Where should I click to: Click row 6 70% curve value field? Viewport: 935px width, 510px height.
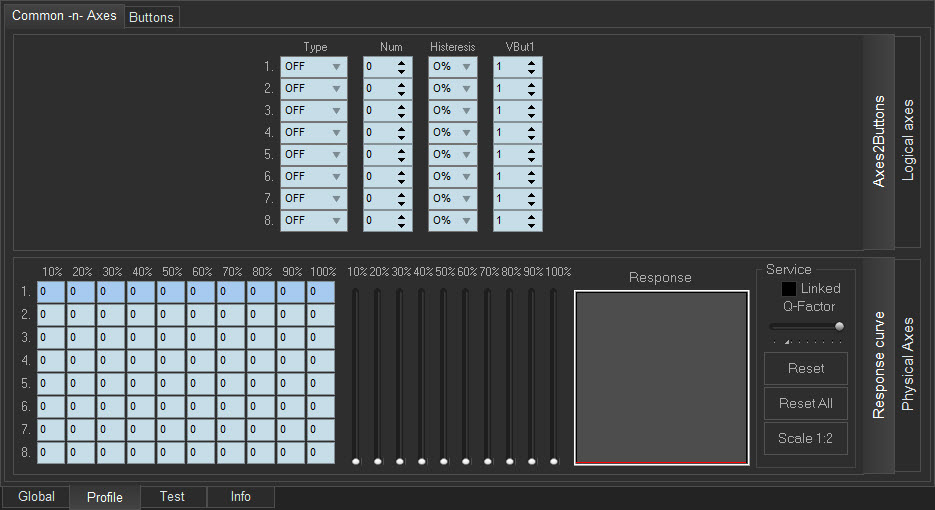click(231, 407)
